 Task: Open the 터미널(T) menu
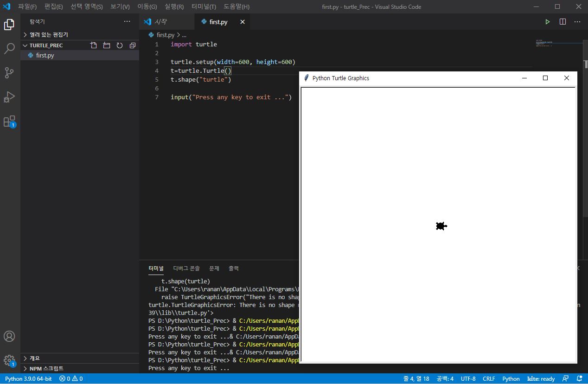[x=204, y=6]
